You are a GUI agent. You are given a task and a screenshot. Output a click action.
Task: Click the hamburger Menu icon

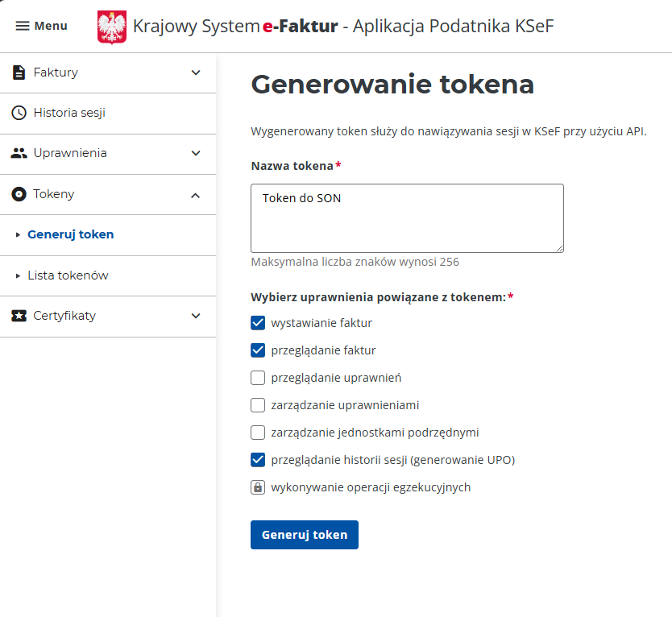pos(23,26)
